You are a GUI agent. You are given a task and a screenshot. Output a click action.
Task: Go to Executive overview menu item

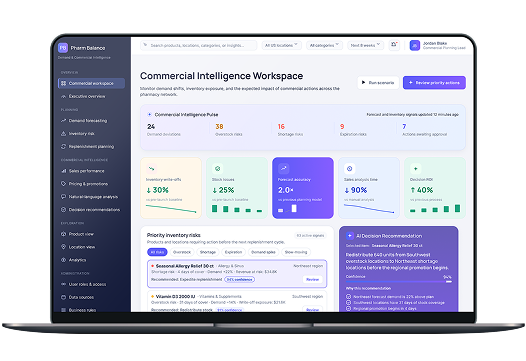(x=91, y=96)
